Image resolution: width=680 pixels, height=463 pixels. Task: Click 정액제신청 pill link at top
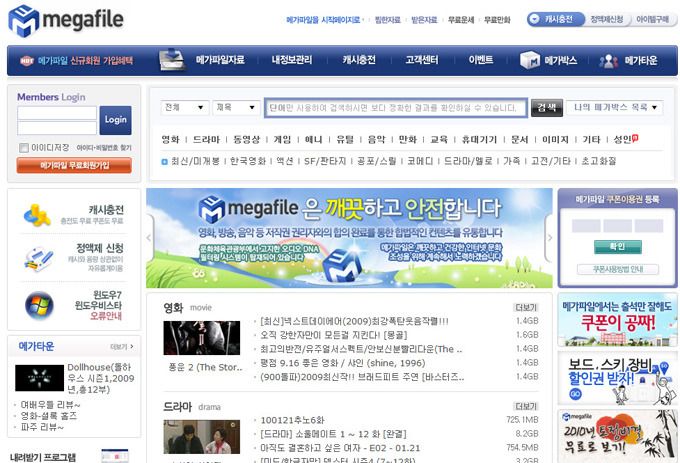click(x=607, y=20)
